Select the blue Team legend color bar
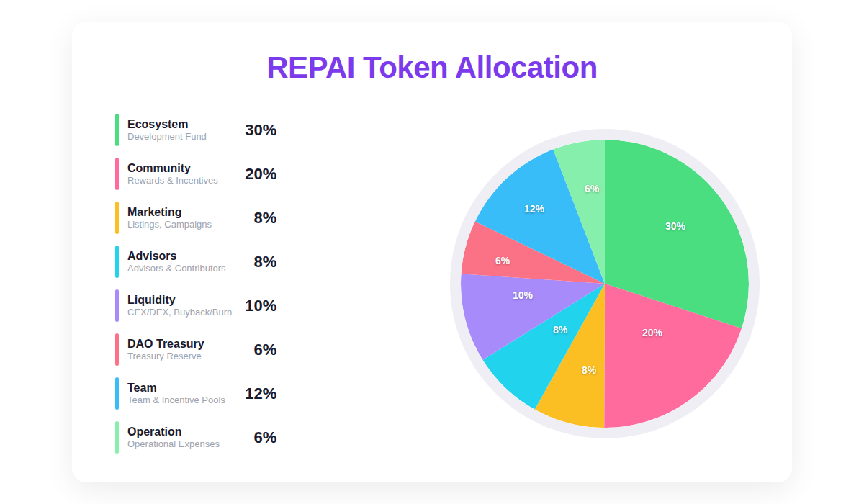 point(117,393)
